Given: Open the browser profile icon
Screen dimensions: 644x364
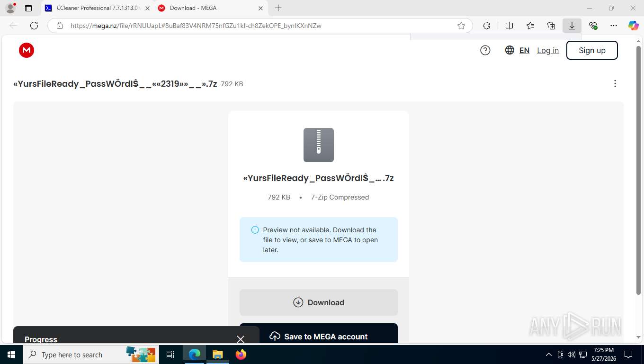Looking at the screenshot, I should 10,8.
